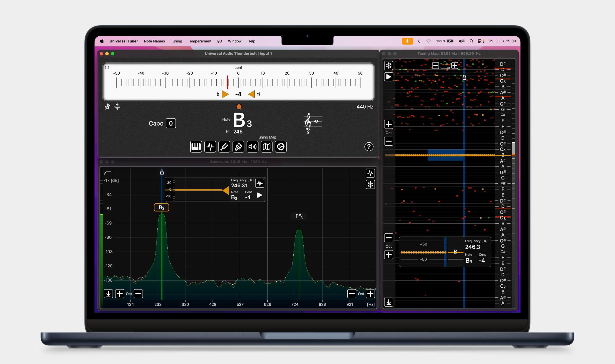Toggle the power button on cent meter
The height and width of the screenshot is (364, 615).
point(107,67)
